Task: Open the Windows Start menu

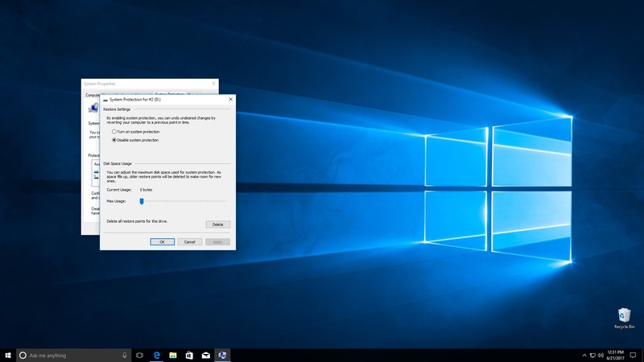Action: (8, 355)
